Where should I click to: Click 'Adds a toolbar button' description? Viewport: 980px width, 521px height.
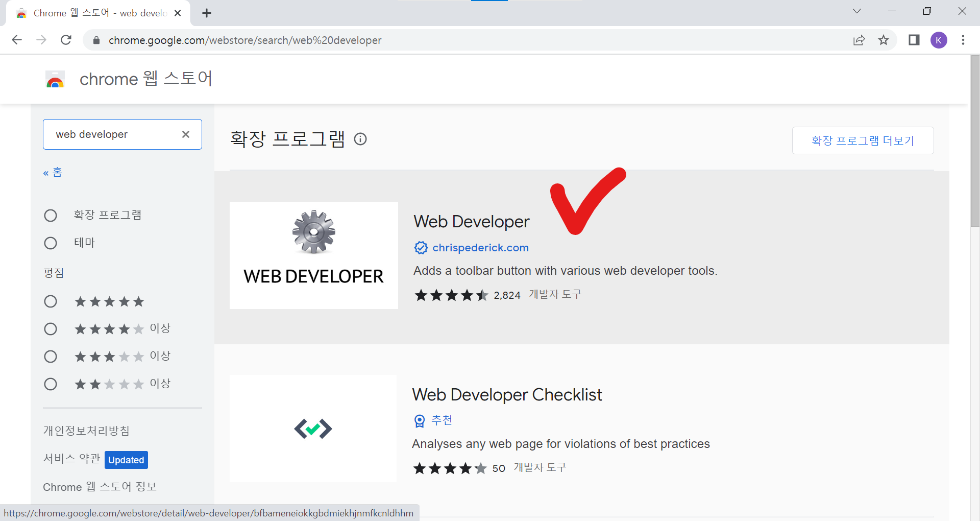coord(566,271)
